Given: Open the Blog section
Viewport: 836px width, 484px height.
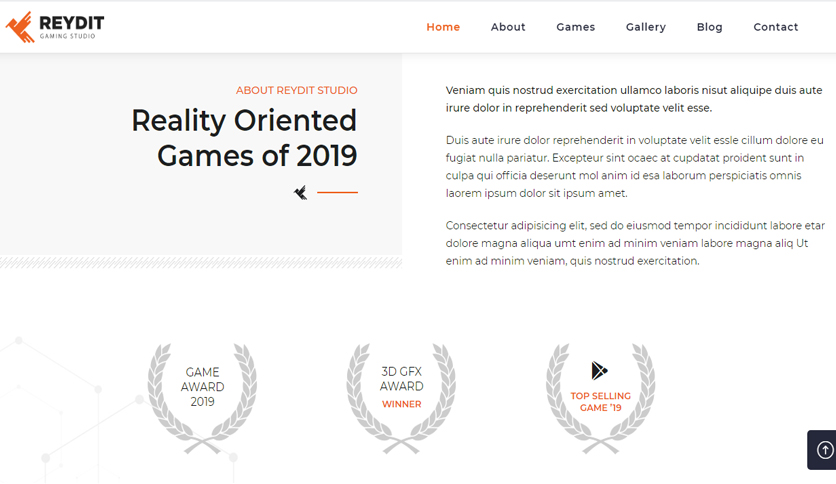Looking at the screenshot, I should click(709, 27).
